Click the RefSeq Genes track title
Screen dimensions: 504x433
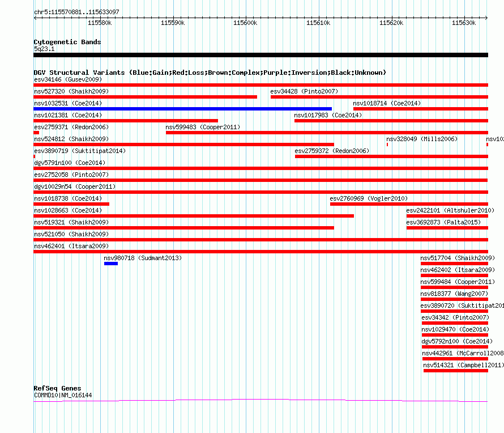(58, 388)
